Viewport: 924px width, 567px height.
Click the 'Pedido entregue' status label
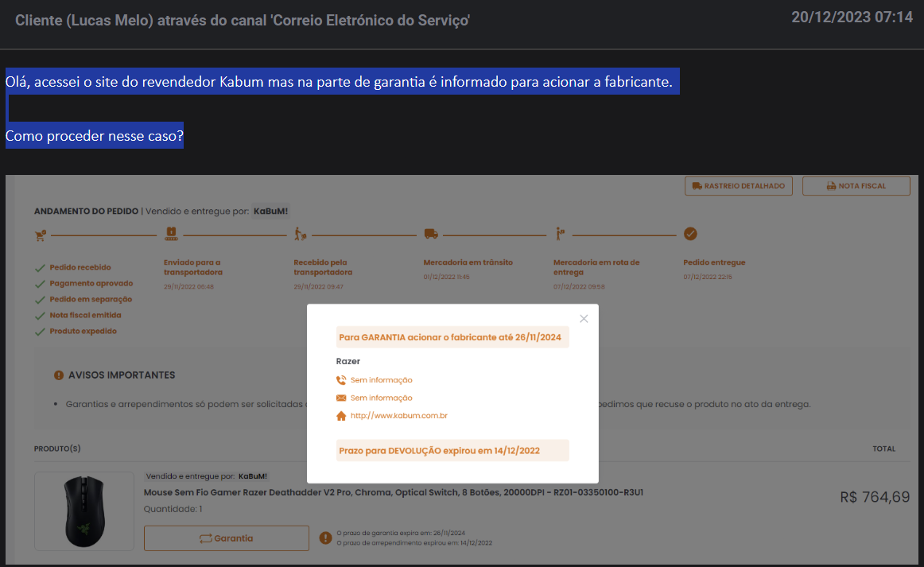click(x=714, y=262)
